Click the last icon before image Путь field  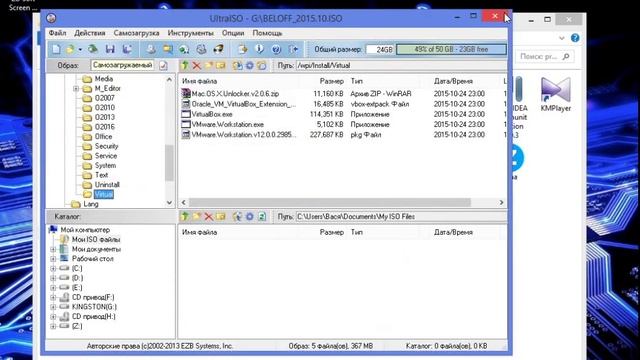[262, 65]
